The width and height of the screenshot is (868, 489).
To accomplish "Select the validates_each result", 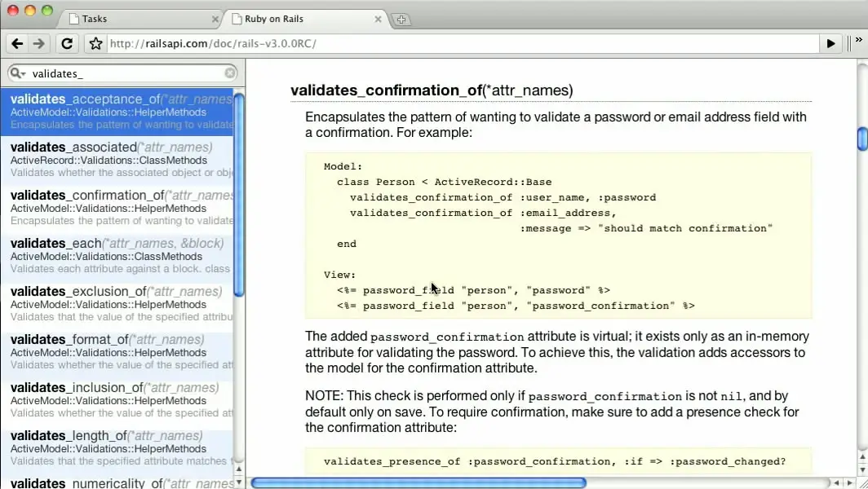I will [117, 256].
